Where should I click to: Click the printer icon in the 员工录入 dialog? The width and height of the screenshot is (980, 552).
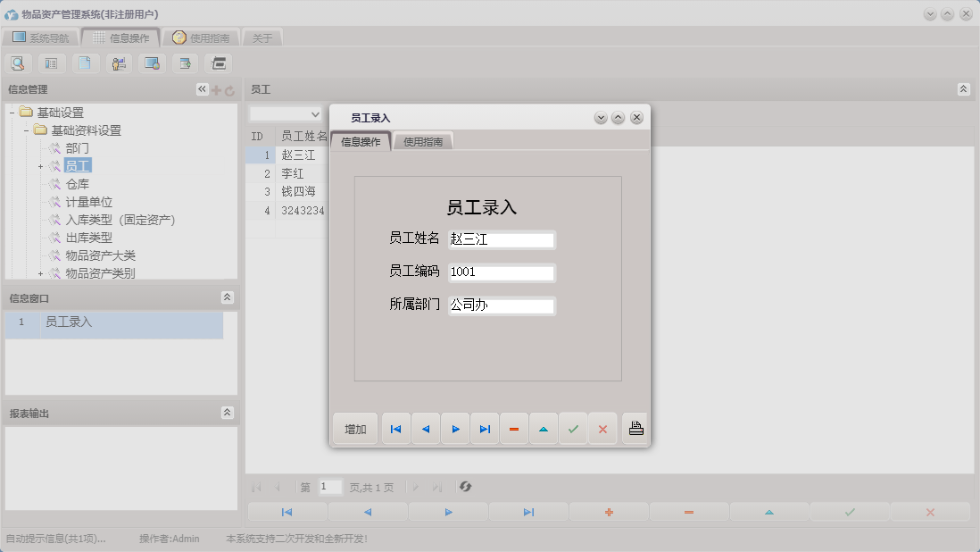click(635, 428)
